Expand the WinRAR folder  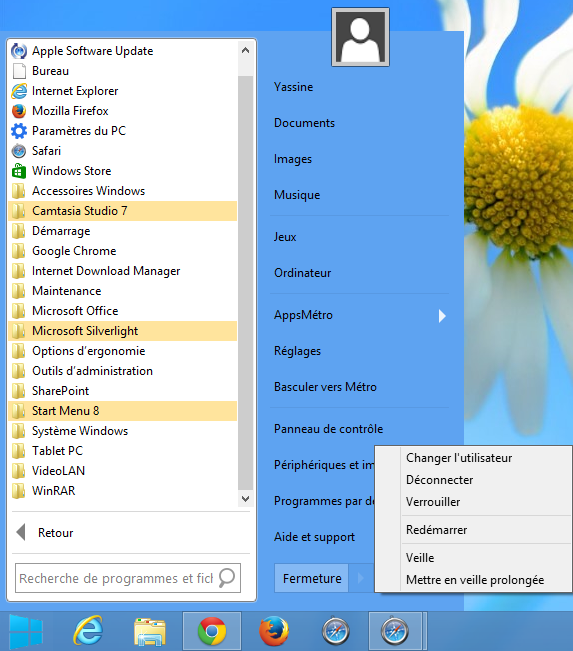click(122, 491)
